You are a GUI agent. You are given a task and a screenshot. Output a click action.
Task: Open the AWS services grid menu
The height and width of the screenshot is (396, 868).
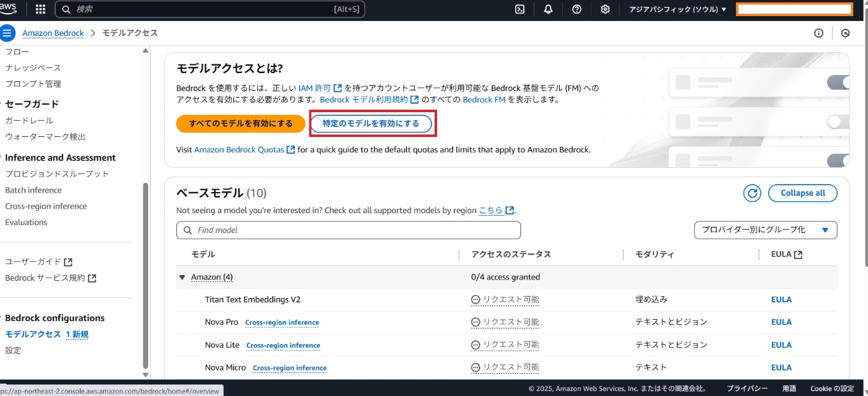pos(40,9)
